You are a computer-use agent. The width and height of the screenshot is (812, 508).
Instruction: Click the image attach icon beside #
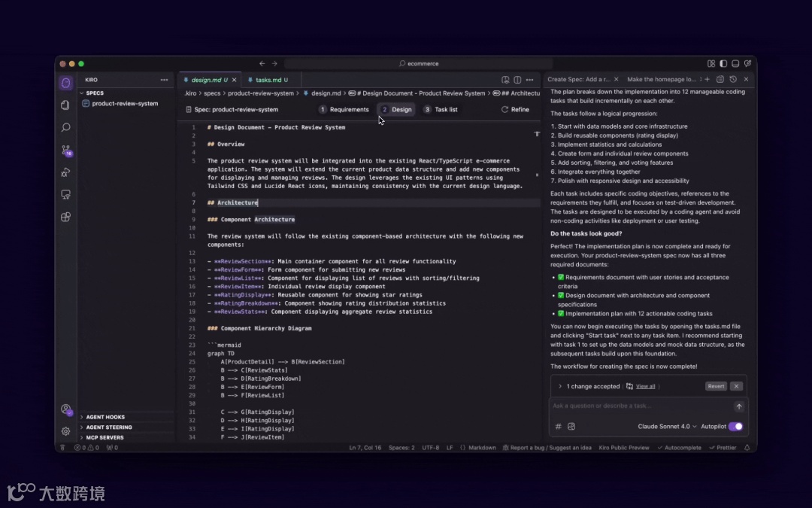point(571,427)
